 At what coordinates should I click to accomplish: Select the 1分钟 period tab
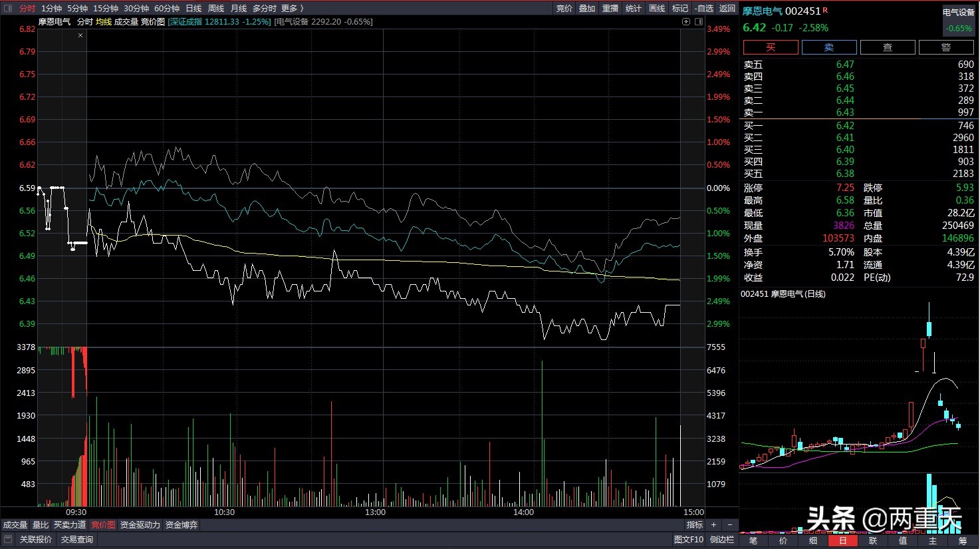[51, 8]
